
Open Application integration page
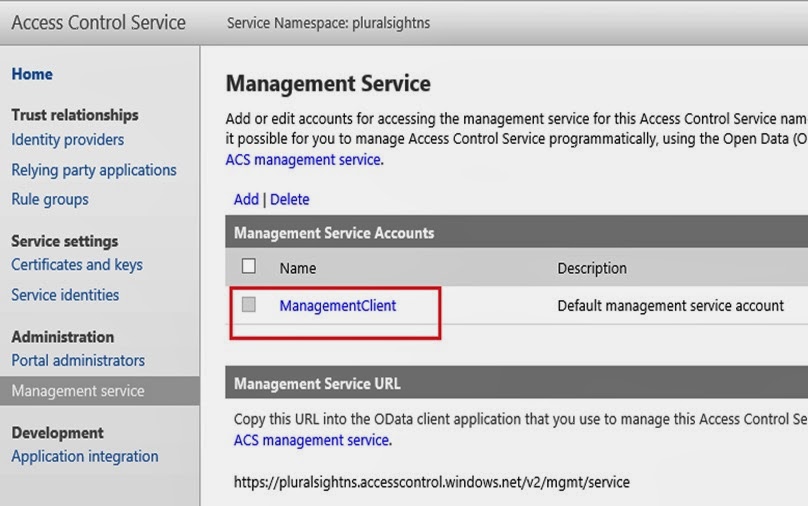(85, 456)
